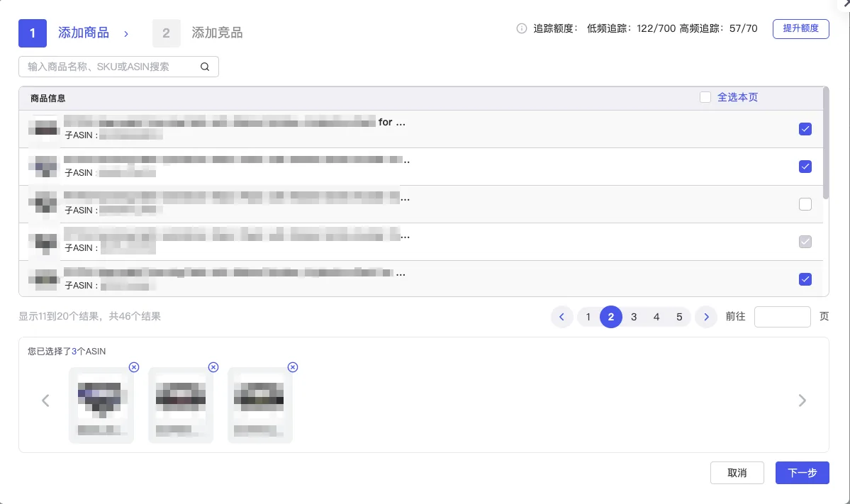The height and width of the screenshot is (504, 850).
Task: Go to previous page of results
Action: pos(562,317)
